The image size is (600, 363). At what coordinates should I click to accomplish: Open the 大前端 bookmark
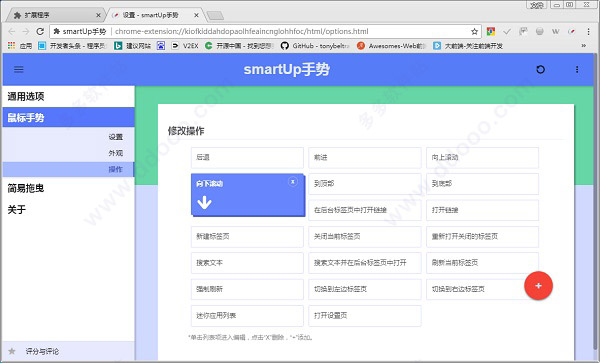pos(468,46)
